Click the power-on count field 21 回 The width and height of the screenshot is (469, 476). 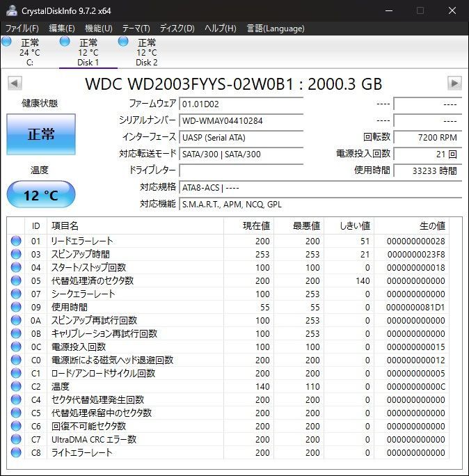point(428,154)
